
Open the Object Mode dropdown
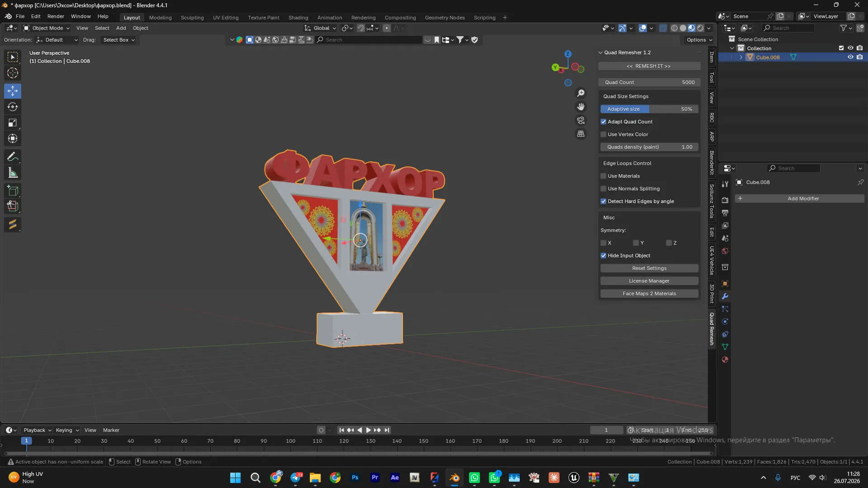pyautogui.click(x=46, y=28)
